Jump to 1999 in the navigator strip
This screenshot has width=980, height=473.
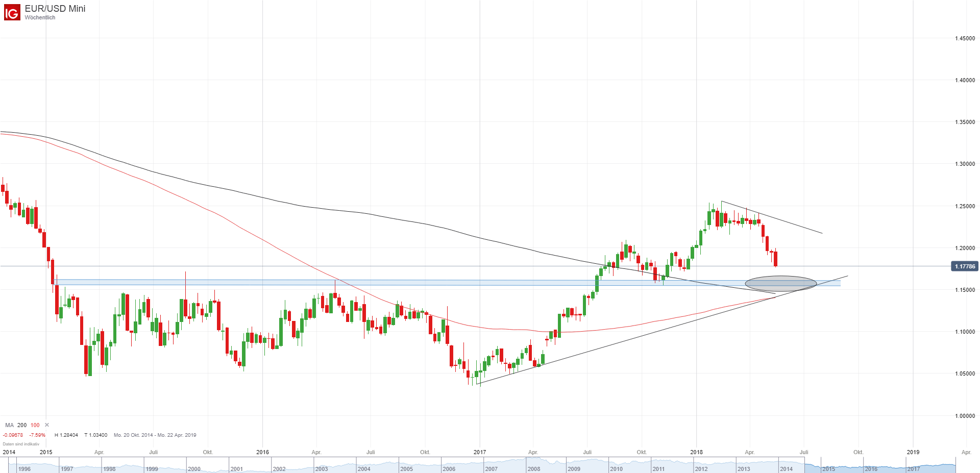pyautogui.click(x=152, y=469)
